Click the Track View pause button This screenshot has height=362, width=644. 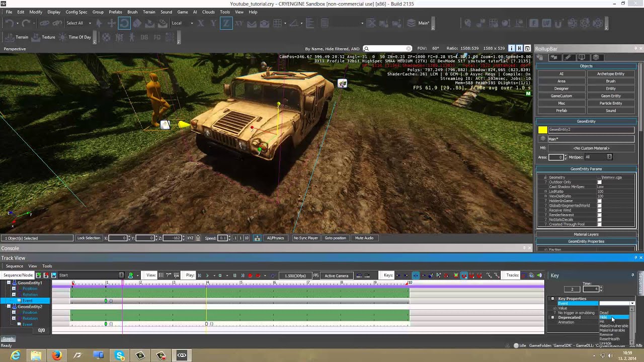(234, 276)
